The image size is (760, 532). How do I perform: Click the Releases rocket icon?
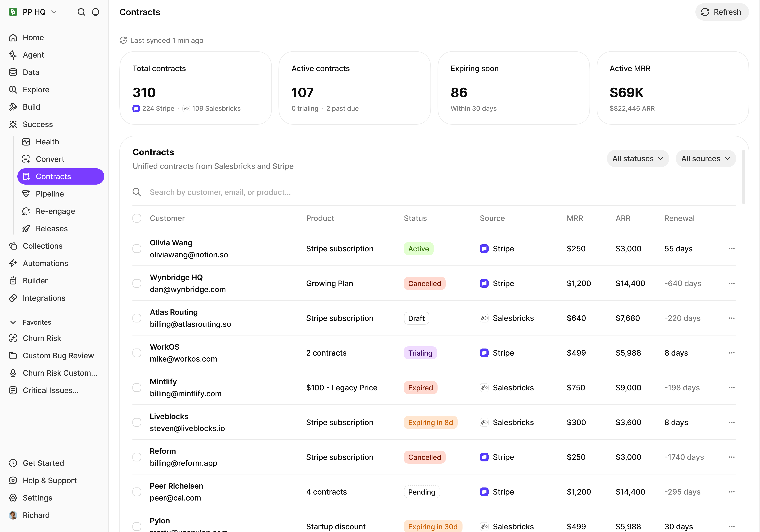26,229
